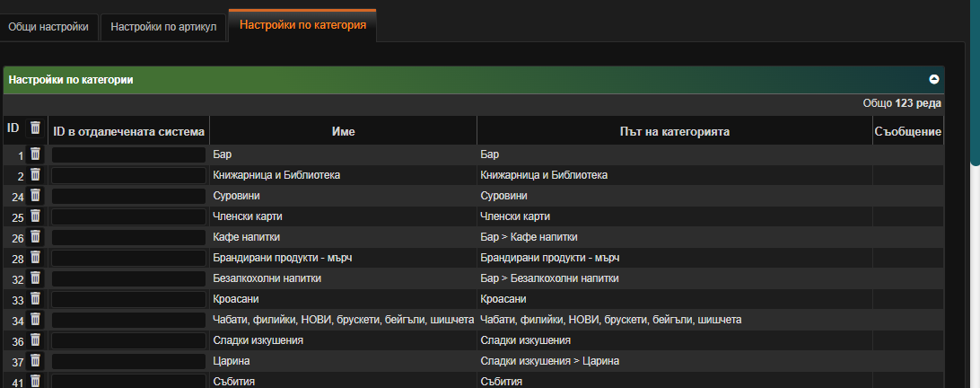The image size is (980, 388).
Task: Click the ID column header
Action: click(13, 128)
